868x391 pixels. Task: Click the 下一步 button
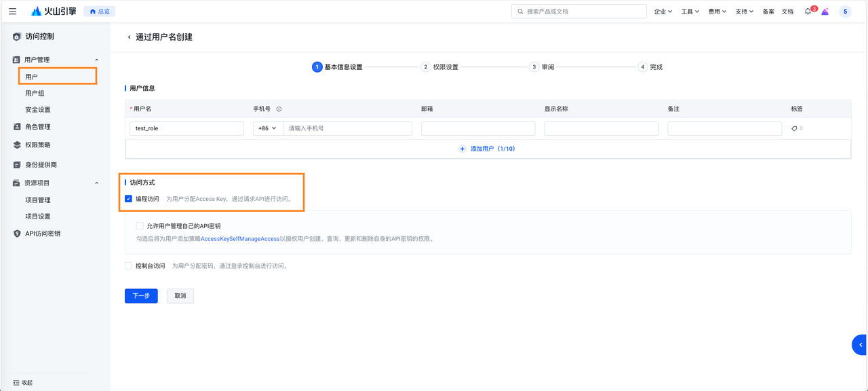click(x=141, y=296)
